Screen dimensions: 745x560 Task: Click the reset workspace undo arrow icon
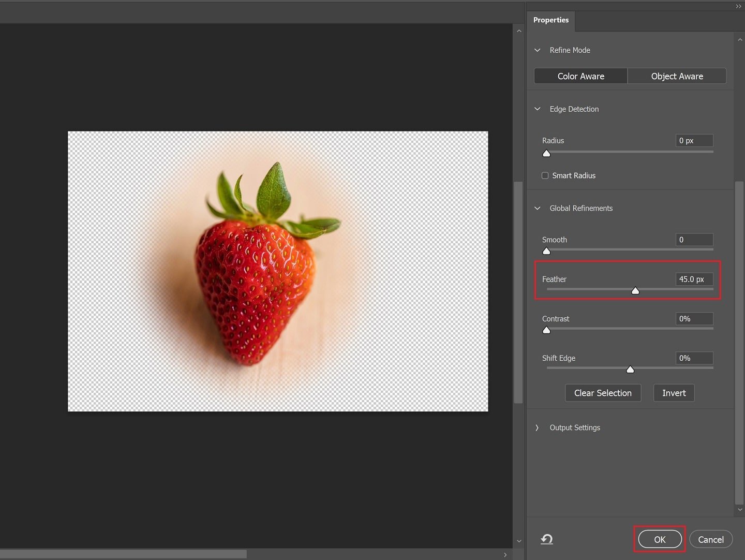click(x=547, y=539)
